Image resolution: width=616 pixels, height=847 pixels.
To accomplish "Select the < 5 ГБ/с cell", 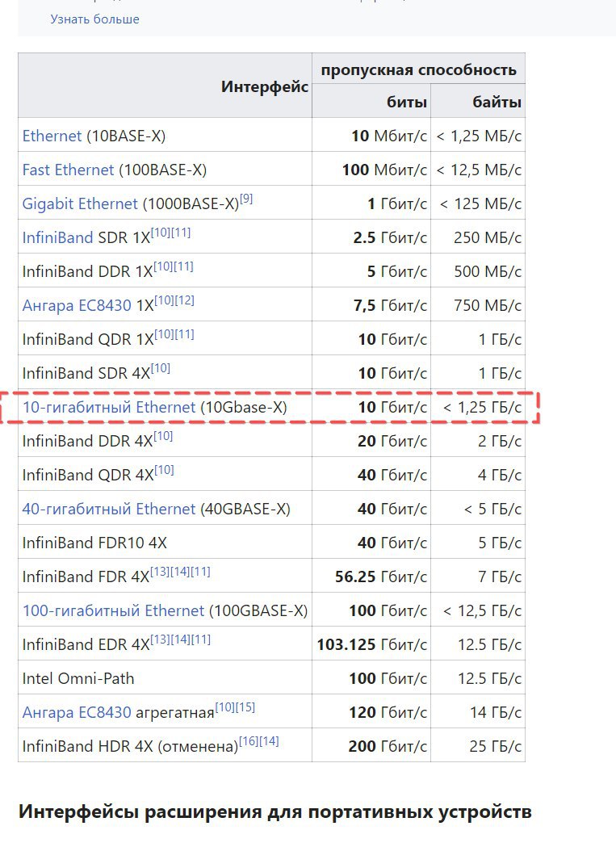I will 478,509.
